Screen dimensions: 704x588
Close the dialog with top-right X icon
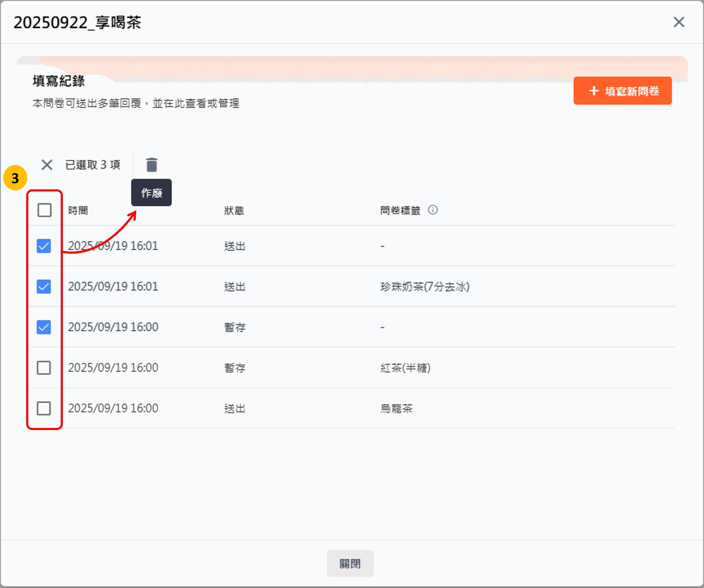pyautogui.click(x=679, y=22)
